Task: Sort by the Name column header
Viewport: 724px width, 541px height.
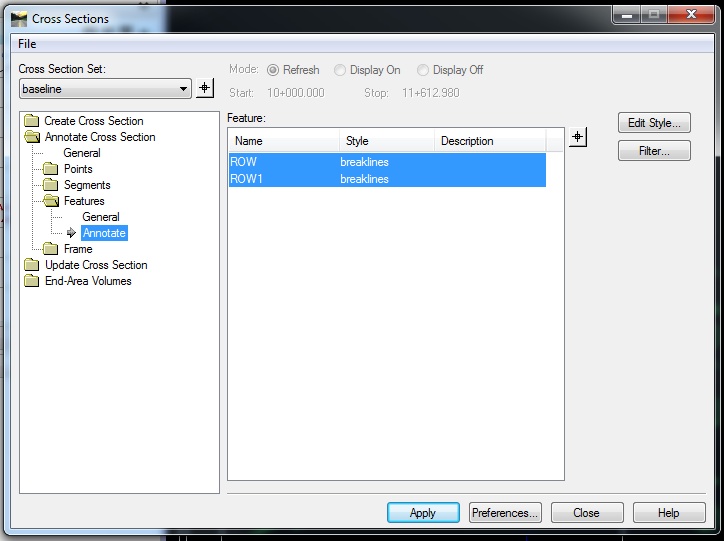Action: tap(284, 141)
